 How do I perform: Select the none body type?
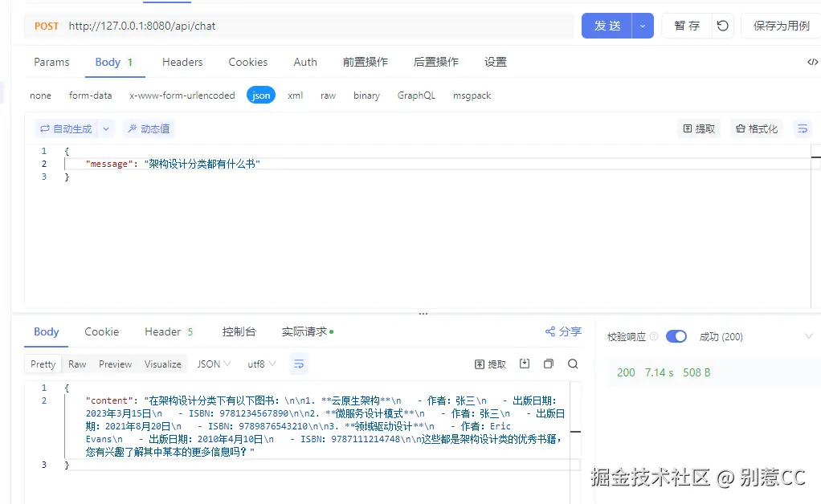(40, 96)
